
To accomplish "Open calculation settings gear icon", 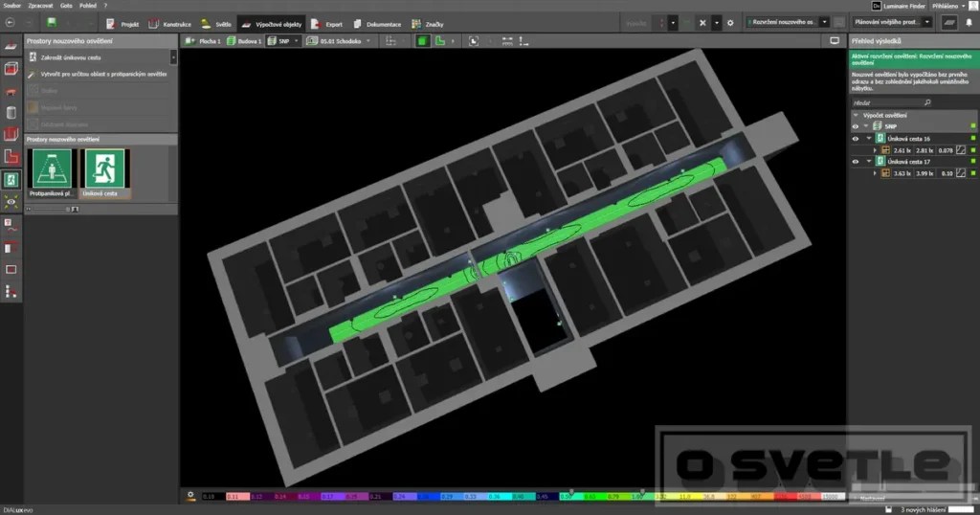I will 730,23.
